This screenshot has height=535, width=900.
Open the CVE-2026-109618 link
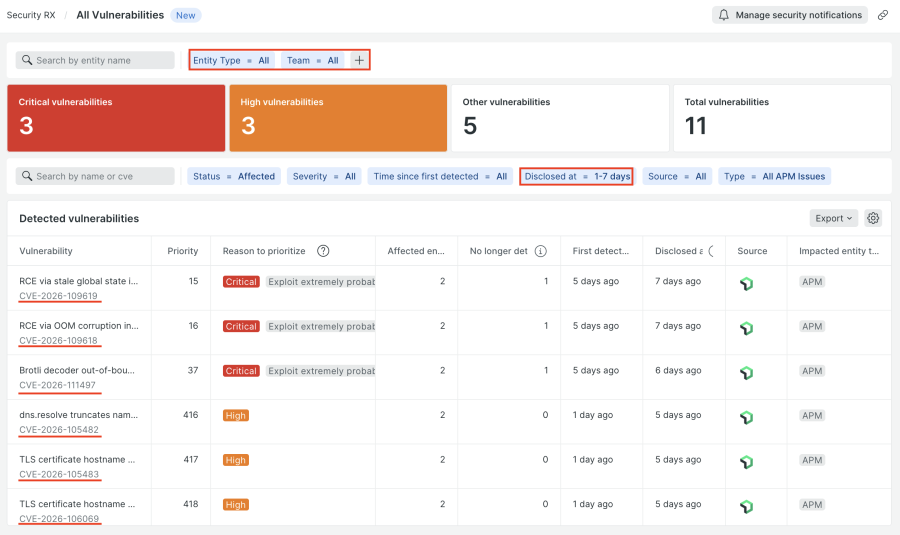tap(59, 340)
